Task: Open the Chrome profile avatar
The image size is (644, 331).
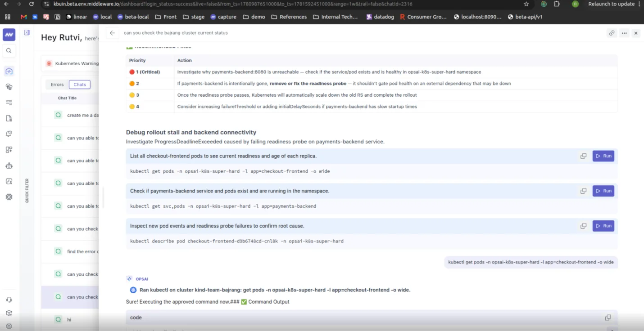Action: click(575, 4)
